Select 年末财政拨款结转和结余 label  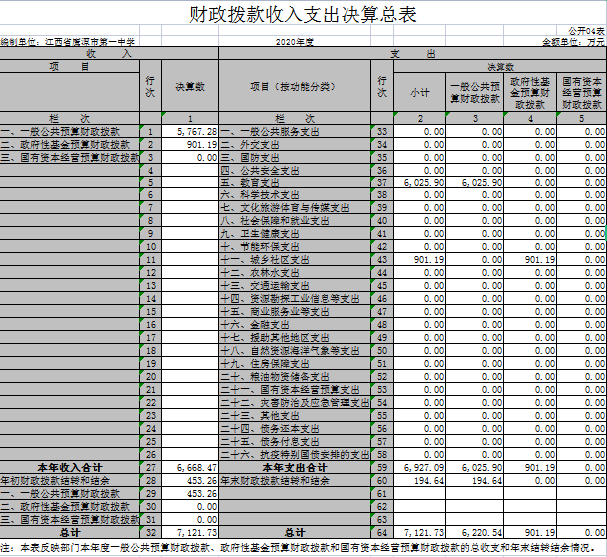click(275, 481)
